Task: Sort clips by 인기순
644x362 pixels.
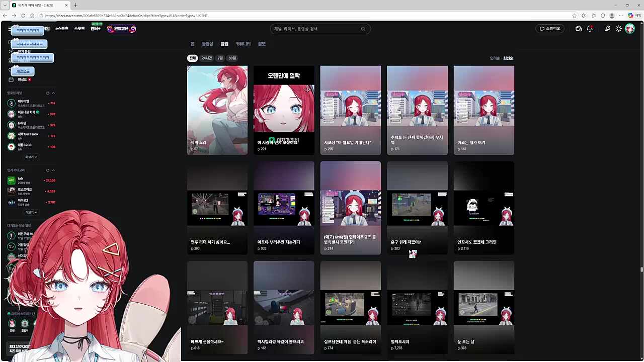Action: [495, 58]
